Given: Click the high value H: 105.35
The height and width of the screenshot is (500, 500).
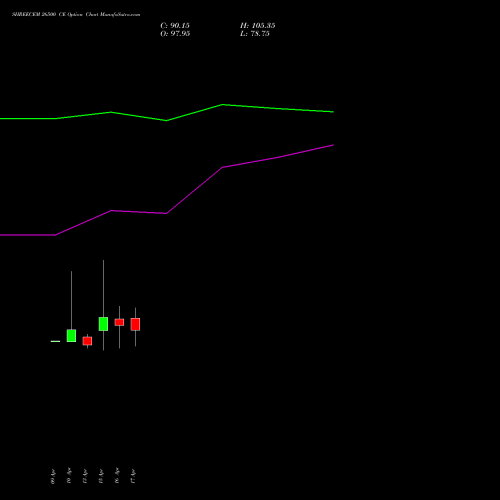Looking at the screenshot, I should pyautogui.click(x=258, y=26).
